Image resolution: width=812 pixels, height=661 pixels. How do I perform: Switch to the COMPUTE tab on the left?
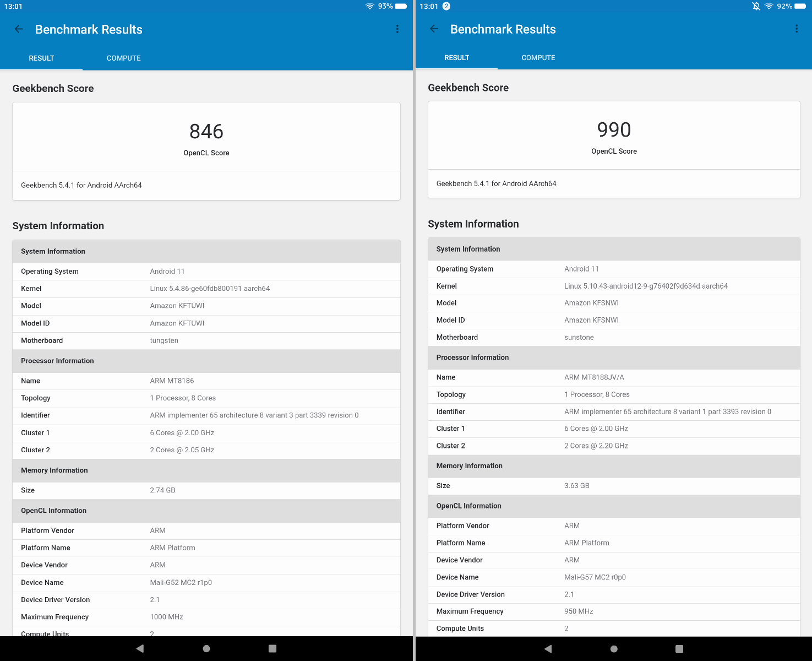click(x=123, y=58)
